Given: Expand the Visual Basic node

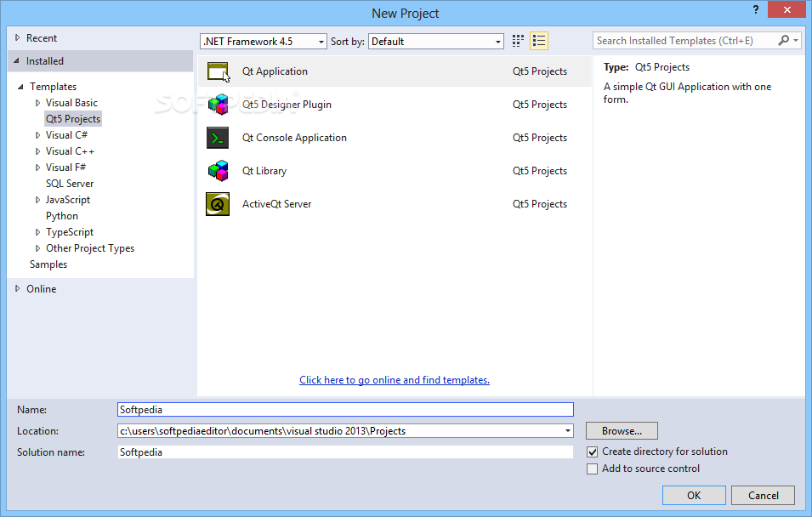Looking at the screenshot, I should tap(37, 103).
